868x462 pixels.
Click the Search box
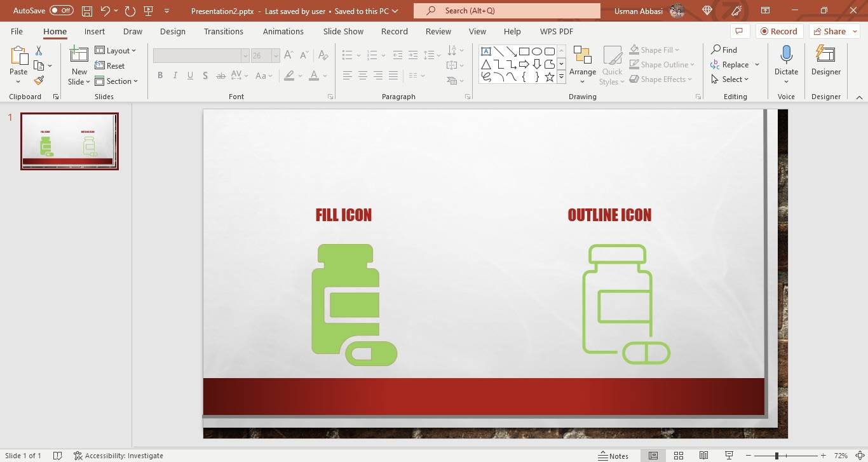[507, 11]
